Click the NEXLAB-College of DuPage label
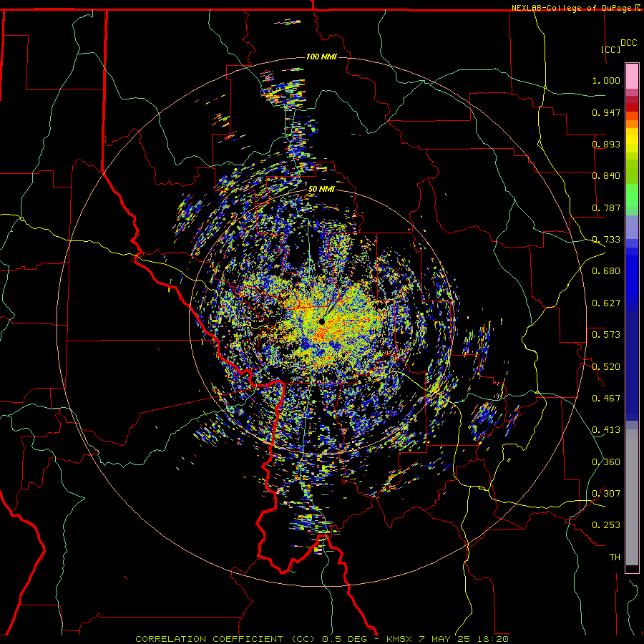The image size is (644, 644). [x=571, y=8]
